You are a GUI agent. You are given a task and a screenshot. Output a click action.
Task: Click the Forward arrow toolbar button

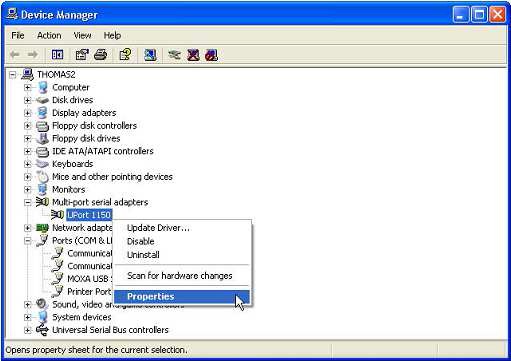pos(32,54)
